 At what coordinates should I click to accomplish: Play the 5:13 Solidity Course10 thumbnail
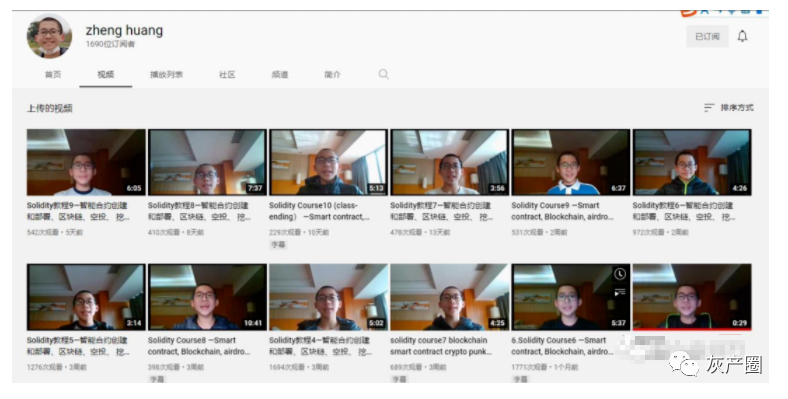(328, 162)
